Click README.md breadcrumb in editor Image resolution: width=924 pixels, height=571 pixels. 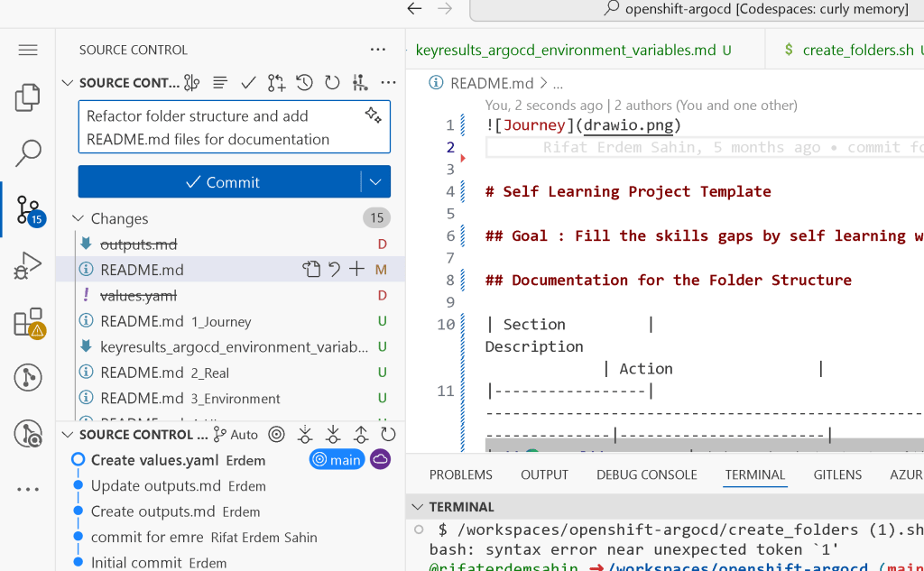(492, 84)
